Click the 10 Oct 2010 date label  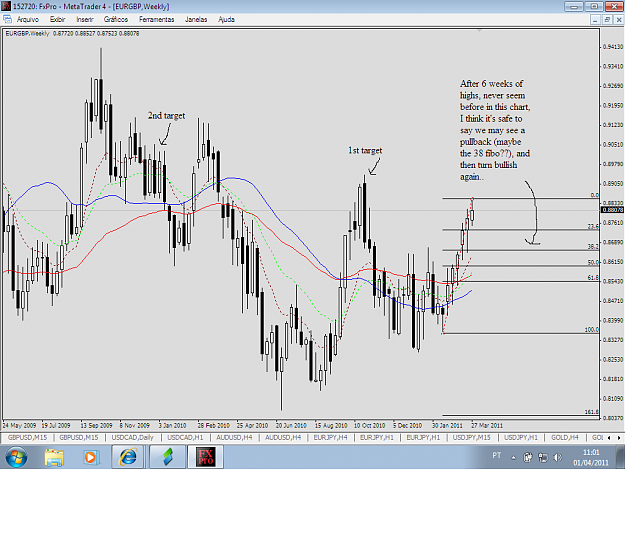[x=369, y=425]
